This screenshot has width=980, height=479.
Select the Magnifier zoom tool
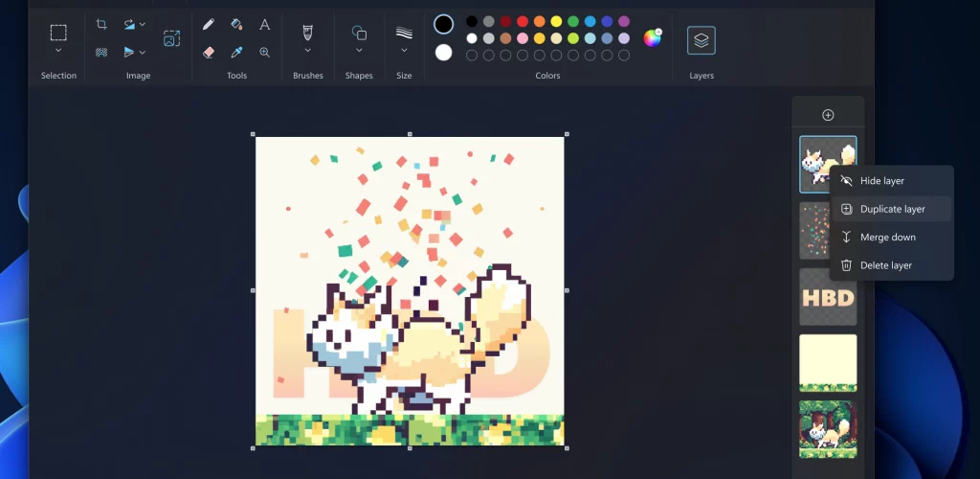[265, 53]
